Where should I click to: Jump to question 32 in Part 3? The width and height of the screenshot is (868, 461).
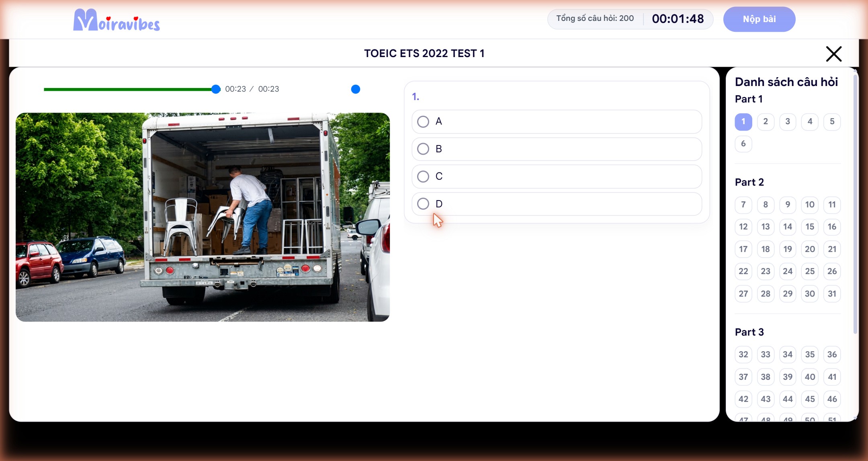[743, 354]
